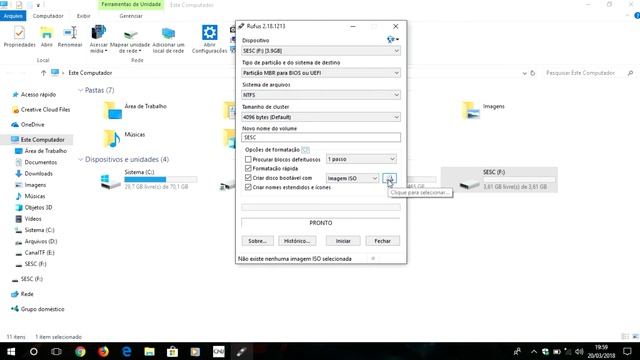
Task: Select OneDrive in navigation pane
Action: 32,124
